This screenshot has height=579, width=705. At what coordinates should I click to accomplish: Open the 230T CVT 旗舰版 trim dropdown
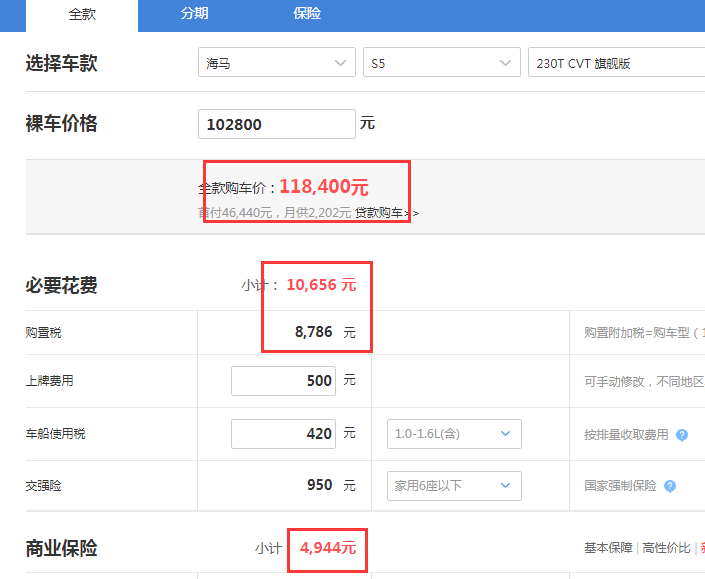(x=616, y=62)
